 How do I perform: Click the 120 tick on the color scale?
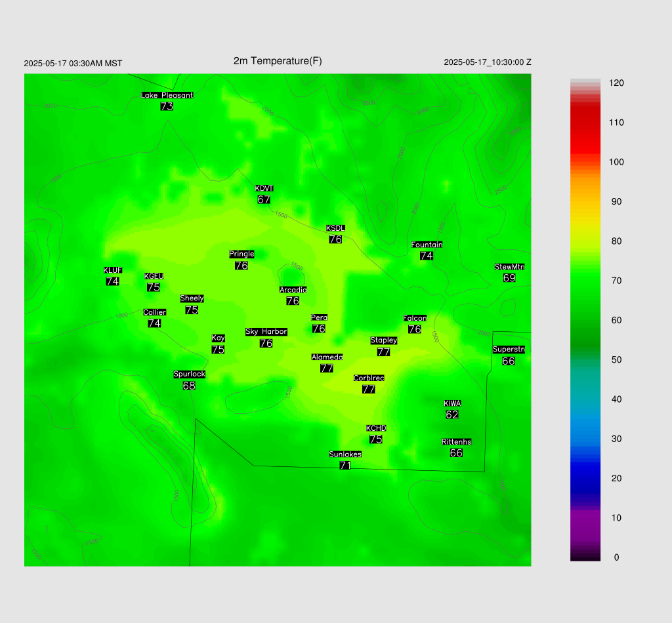[616, 83]
